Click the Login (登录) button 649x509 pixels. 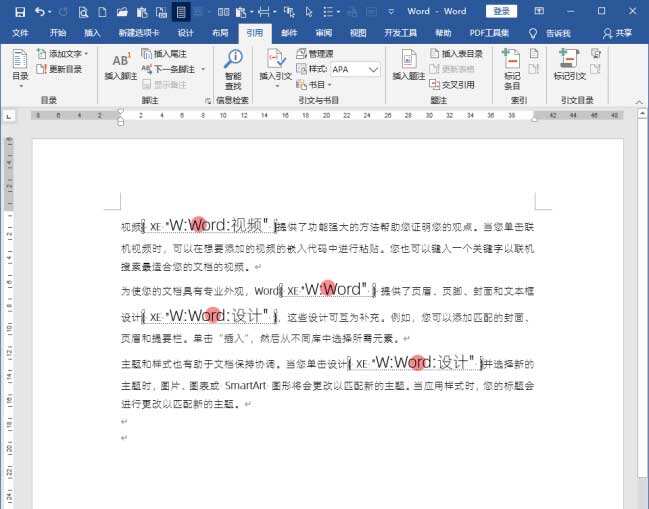click(501, 11)
